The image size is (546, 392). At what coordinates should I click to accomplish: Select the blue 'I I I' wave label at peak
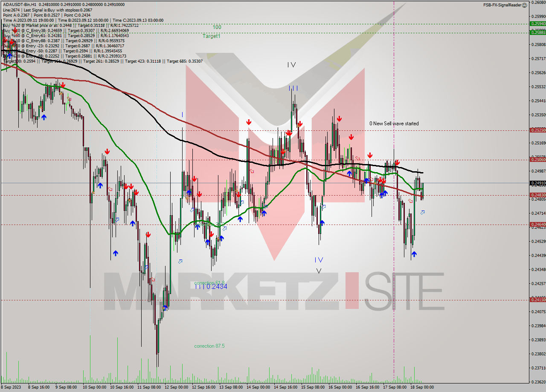click(293, 88)
